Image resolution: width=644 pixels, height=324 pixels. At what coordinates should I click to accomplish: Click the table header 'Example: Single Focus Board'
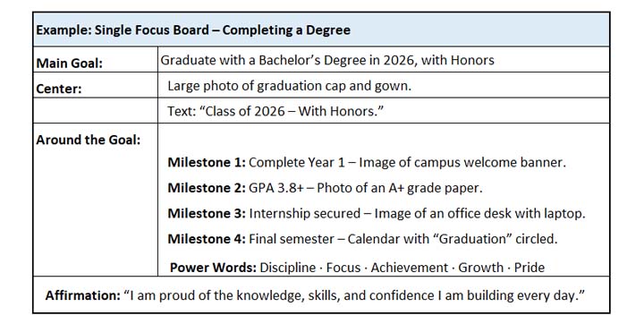(x=193, y=30)
